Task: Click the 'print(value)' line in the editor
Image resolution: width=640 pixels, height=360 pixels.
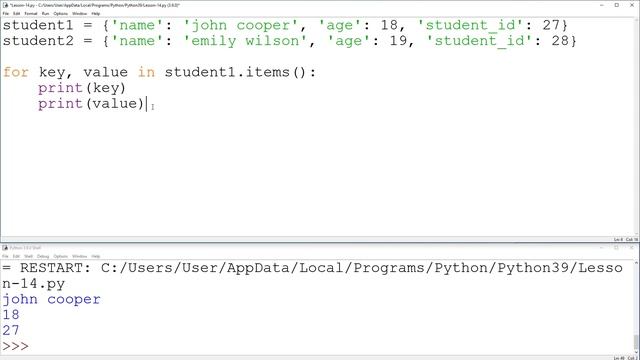Action: [x=91, y=103]
